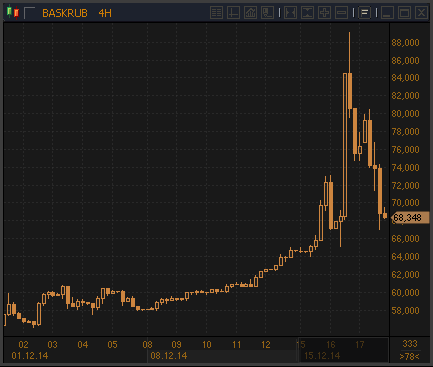Click the corner bracket icon beside BASKRUB
The image size is (433, 367).
click(29, 13)
